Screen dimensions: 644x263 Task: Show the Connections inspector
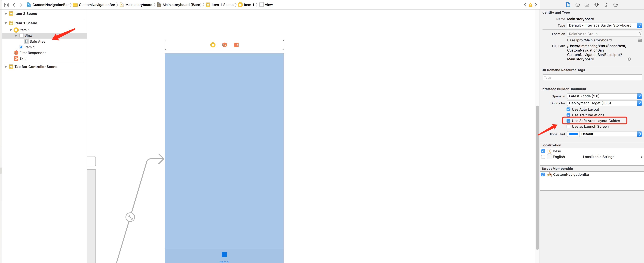[x=616, y=5]
